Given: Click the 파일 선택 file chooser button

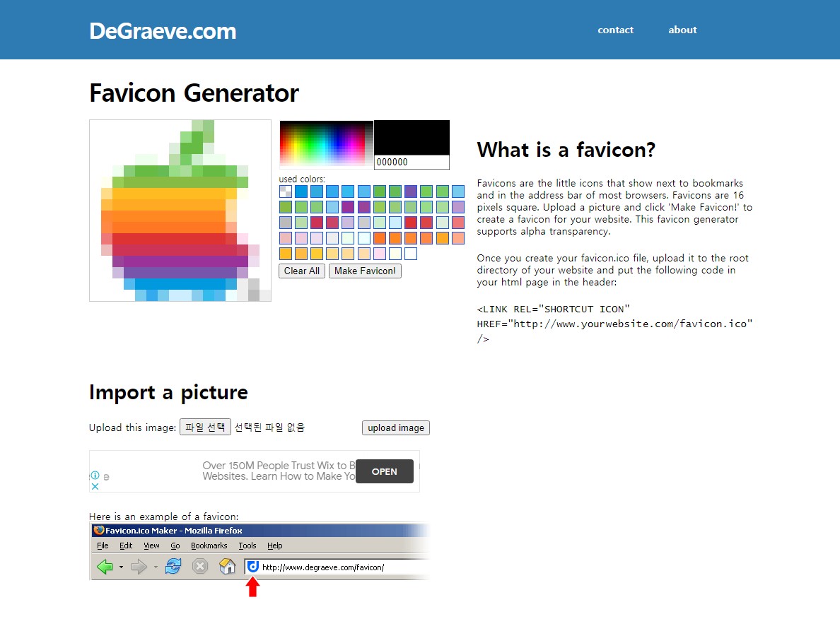Looking at the screenshot, I should pos(205,427).
